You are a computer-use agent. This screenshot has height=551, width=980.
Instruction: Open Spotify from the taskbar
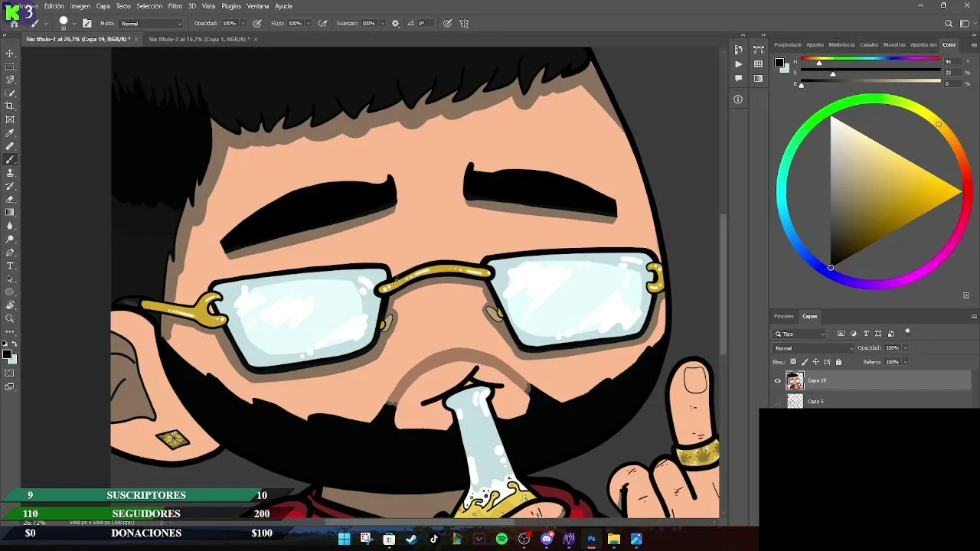point(501,539)
